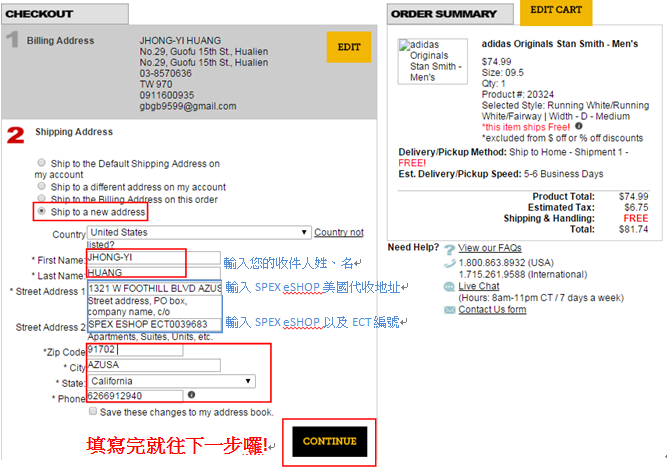
Task: Click the "this item ships Free!" text
Action: coord(526,127)
